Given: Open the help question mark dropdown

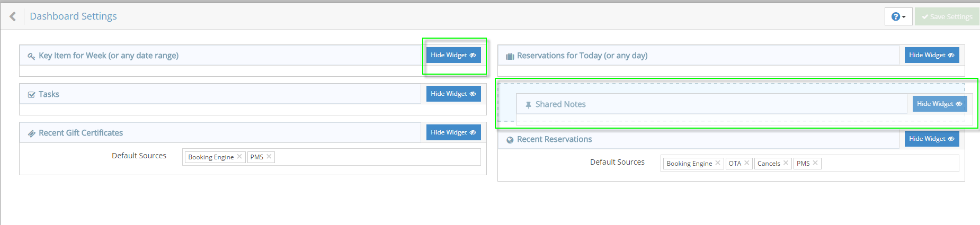Looking at the screenshot, I should point(898,16).
